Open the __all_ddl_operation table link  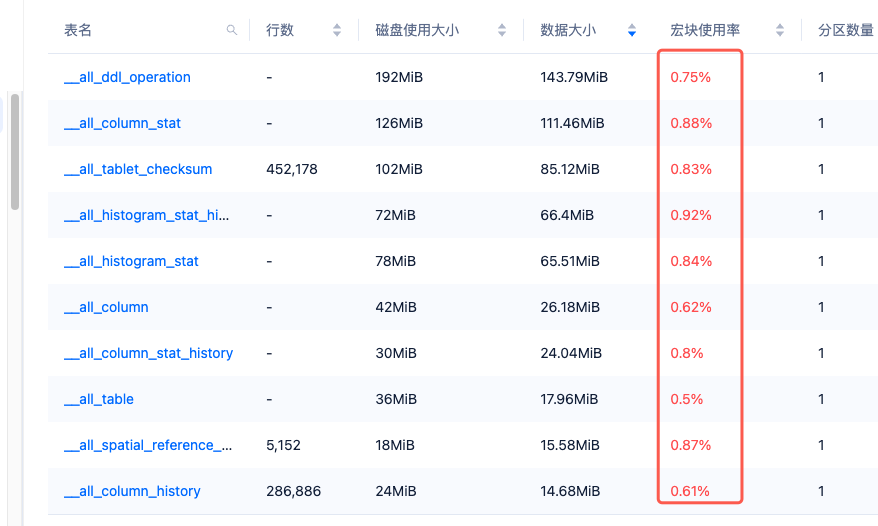click(127, 77)
